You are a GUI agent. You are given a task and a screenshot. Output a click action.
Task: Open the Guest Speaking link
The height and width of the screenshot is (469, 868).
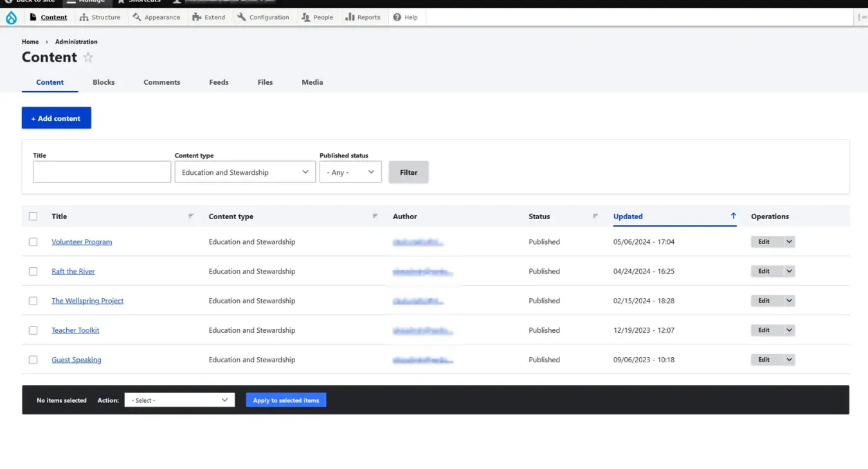click(77, 360)
